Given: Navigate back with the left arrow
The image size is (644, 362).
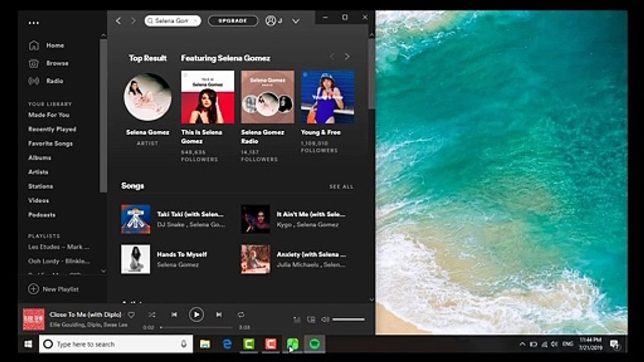Looking at the screenshot, I should (118, 21).
